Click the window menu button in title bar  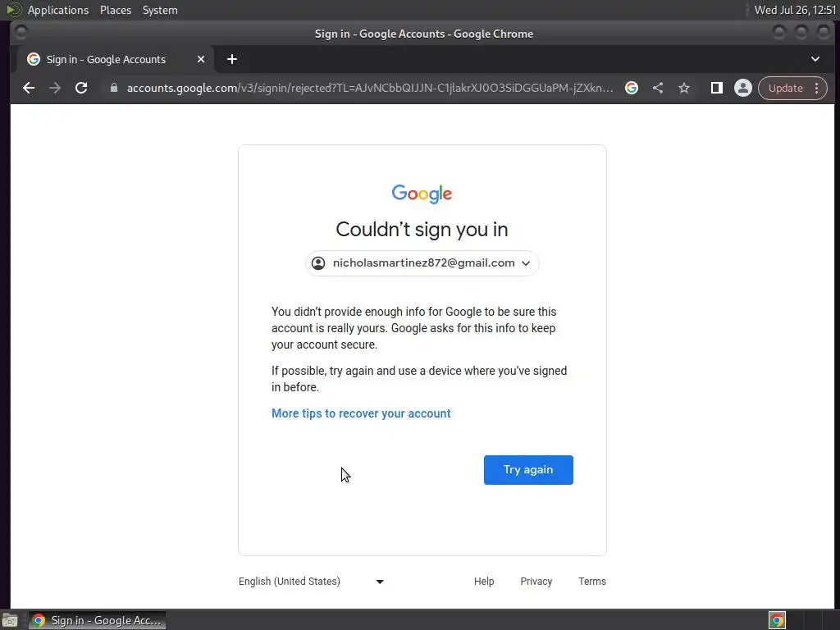pos(21,33)
